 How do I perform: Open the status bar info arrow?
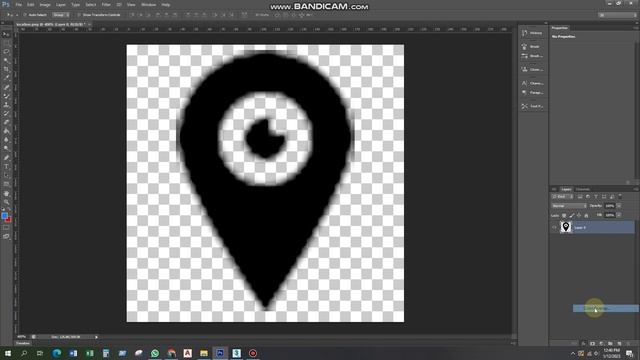pos(96,337)
